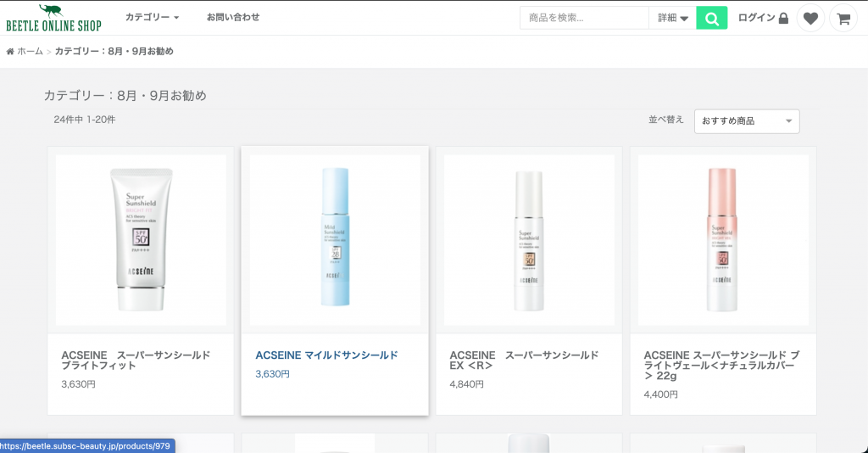Click 3,630円 price under ブライトフィット
The image size is (868, 453).
78,384
